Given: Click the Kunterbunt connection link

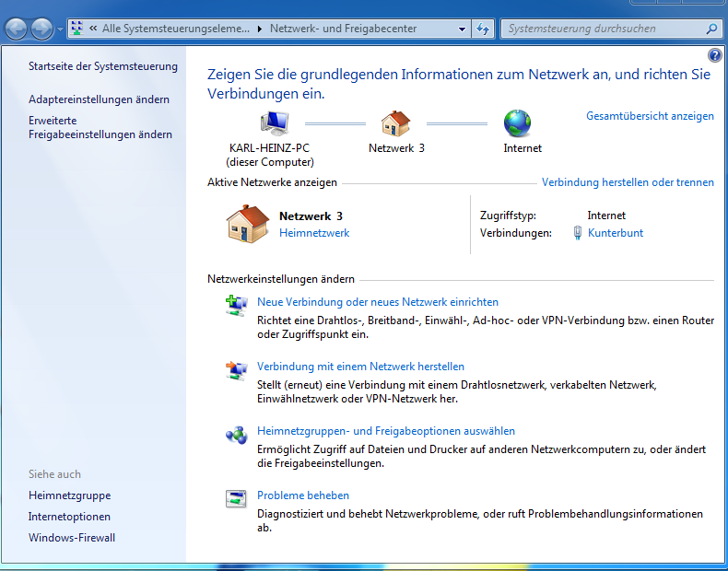Looking at the screenshot, I should (615, 233).
